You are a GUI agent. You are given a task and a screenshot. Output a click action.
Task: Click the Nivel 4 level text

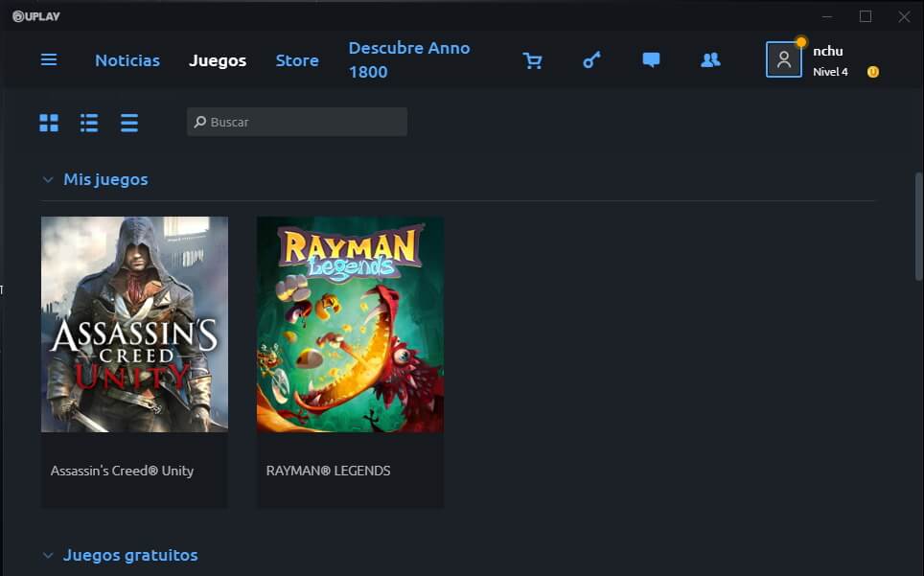[x=830, y=72]
